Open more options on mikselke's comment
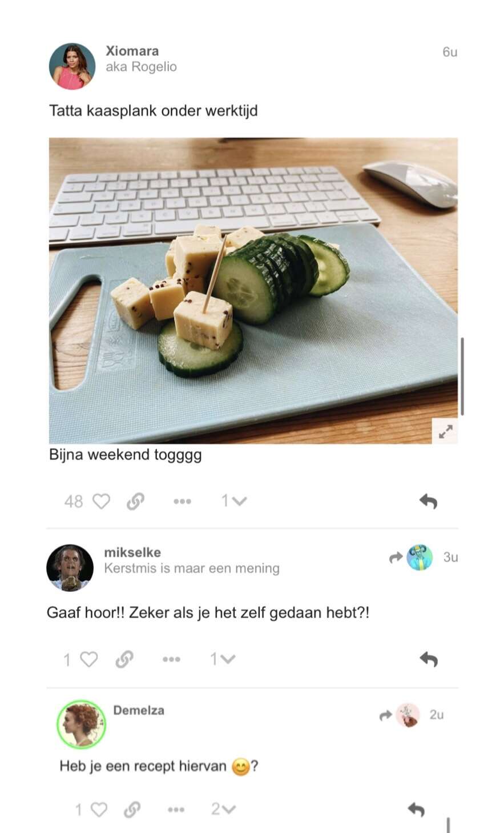The width and height of the screenshot is (504, 833). click(171, 659)
